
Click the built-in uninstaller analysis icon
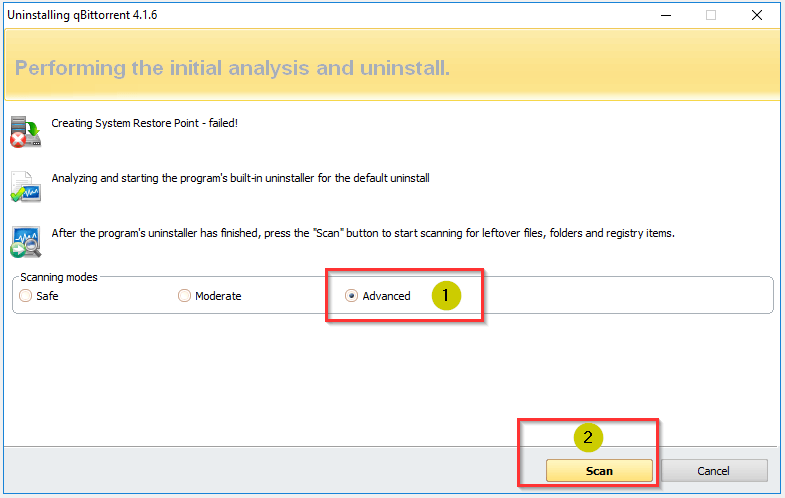click(26, 187)
